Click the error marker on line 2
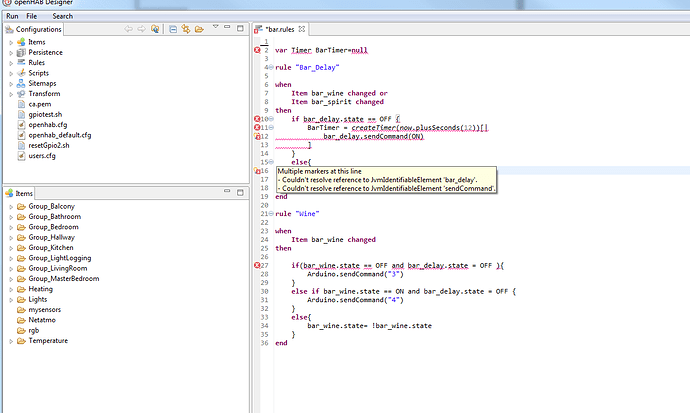This screenshot has width=690, height=413. pos(257,50)
